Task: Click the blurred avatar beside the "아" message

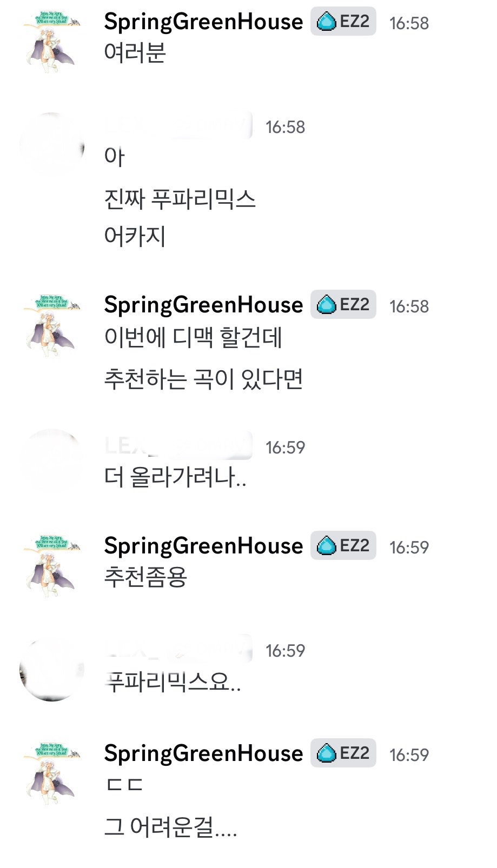Action: [52, 144]
